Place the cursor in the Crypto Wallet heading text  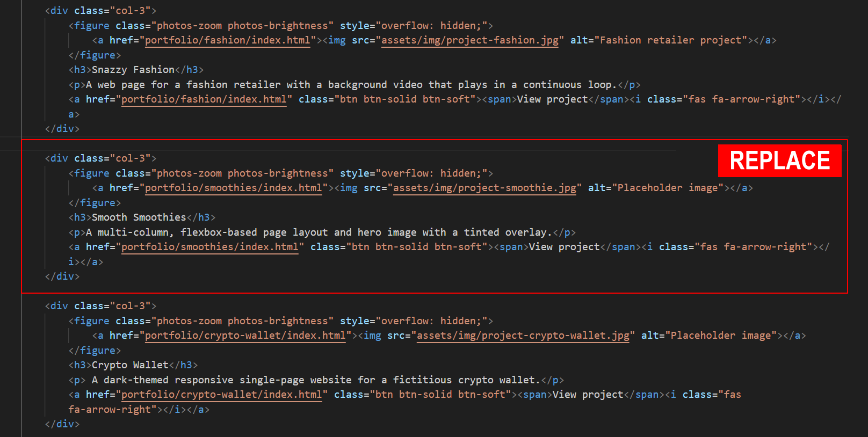130,365
